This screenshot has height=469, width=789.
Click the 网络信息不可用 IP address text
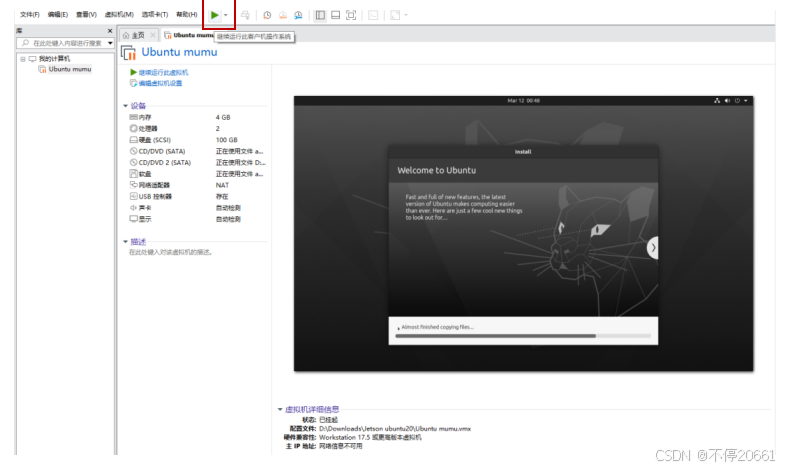point(341,446)
